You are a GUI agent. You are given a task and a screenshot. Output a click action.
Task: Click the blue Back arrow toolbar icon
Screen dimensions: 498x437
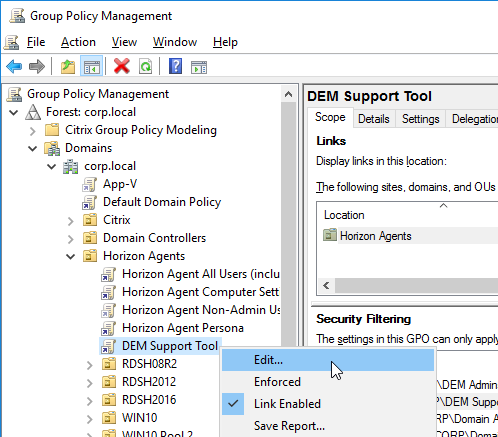(x=14, y=67)
